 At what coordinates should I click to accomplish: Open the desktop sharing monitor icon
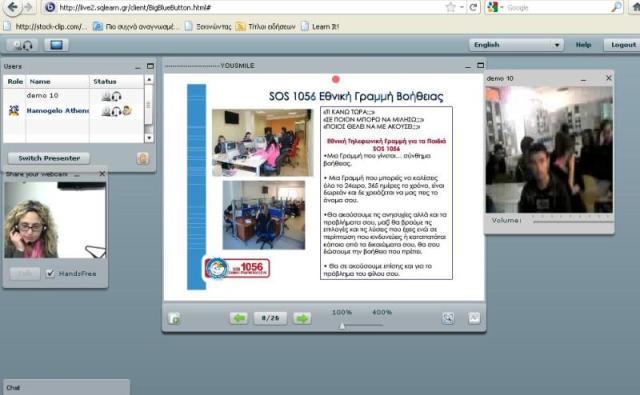[x=56, y=45]
